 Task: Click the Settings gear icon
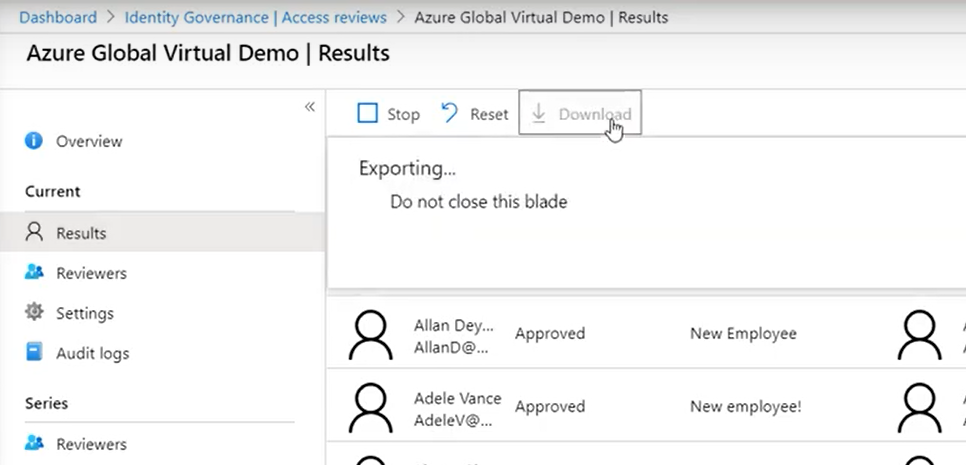click(34, 312)
